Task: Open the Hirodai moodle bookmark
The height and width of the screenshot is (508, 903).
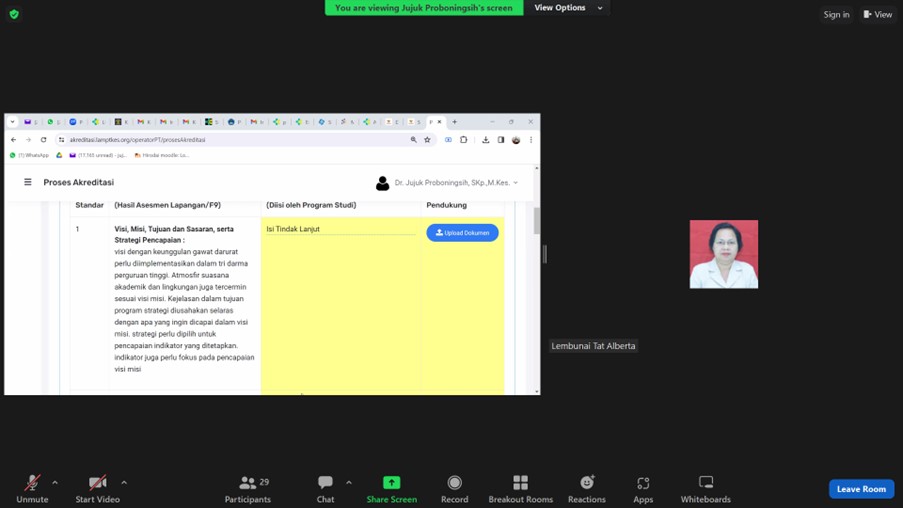Action: [162, 155]
